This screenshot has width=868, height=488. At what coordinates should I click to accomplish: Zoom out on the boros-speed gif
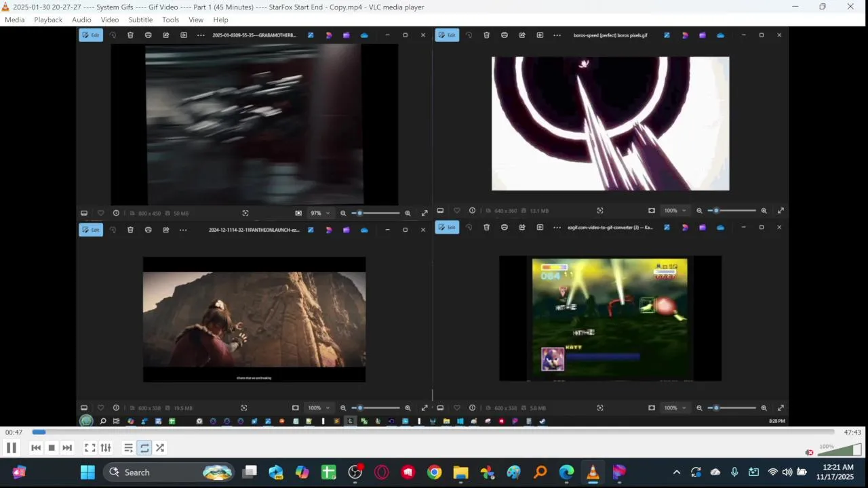click(699, 211)
